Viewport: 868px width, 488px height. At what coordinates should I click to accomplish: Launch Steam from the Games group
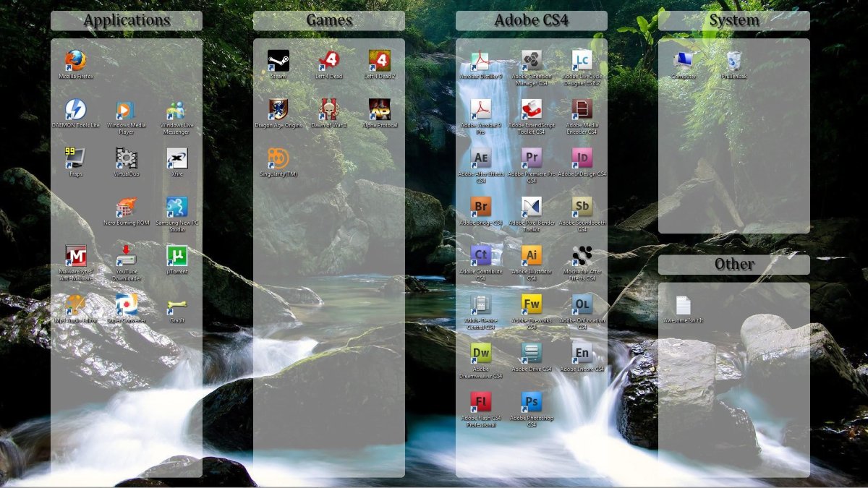pos(278,61)
